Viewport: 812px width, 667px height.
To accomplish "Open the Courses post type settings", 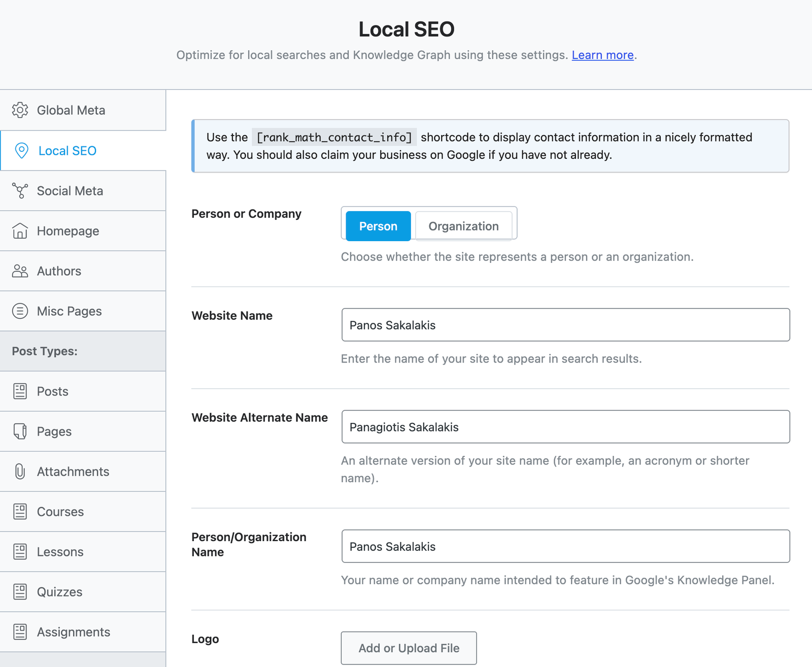I will coord(83,512).
